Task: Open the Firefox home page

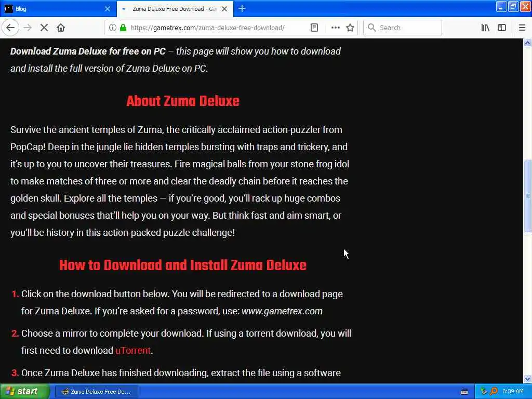Action: click(61, 28)
